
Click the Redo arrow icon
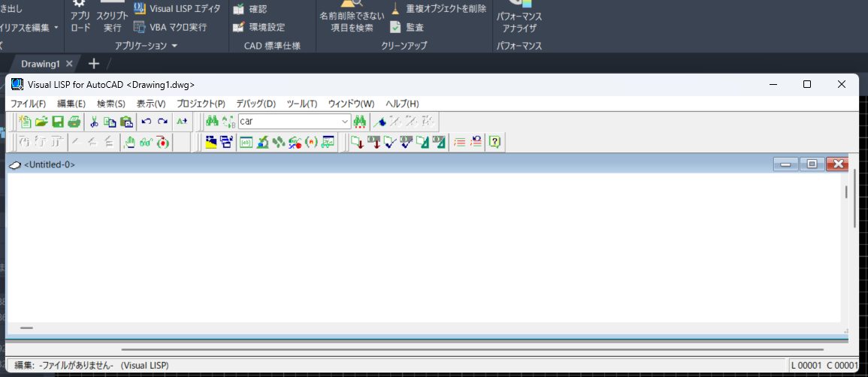click(x=162, y=121)
